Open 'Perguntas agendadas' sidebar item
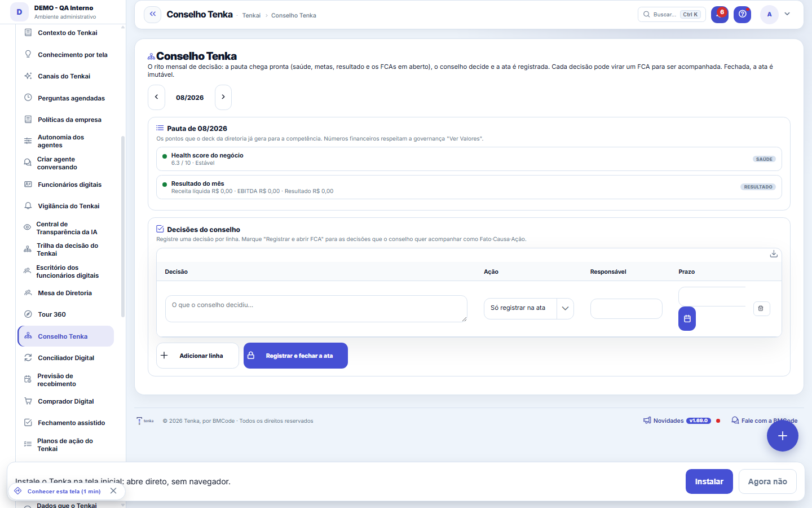 65,98
